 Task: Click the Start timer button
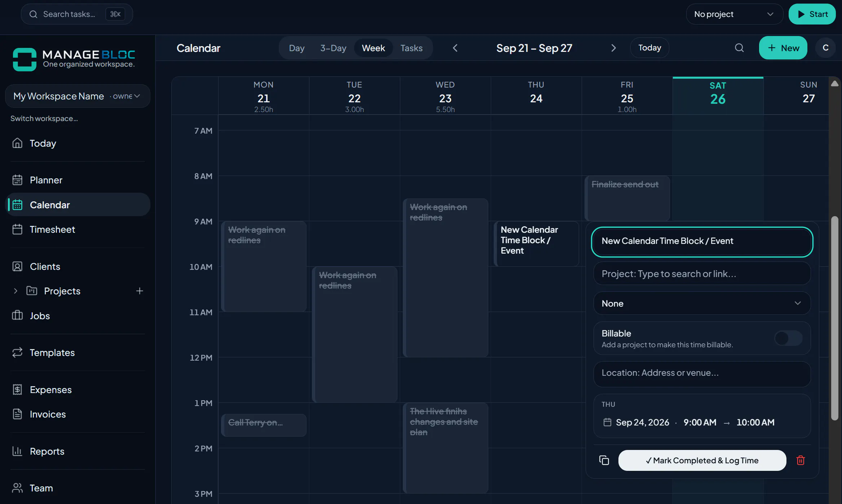[812, 14]
